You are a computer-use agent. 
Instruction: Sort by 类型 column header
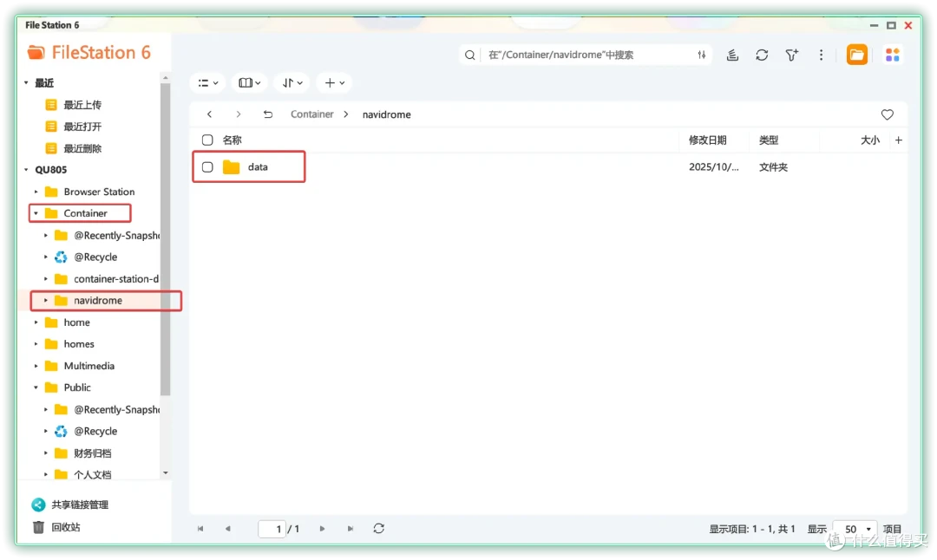pos(769,140)
